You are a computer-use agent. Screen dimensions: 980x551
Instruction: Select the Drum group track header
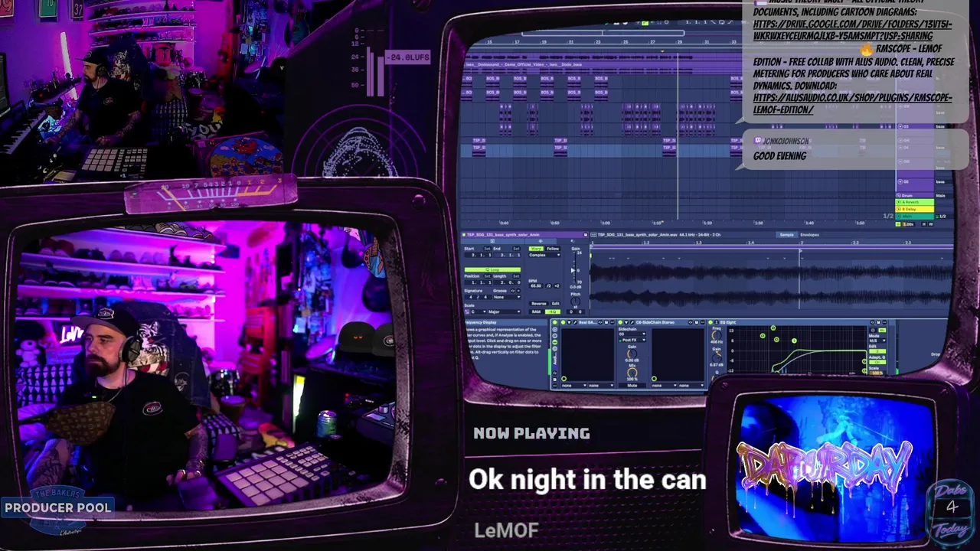(x=915, y=196)
